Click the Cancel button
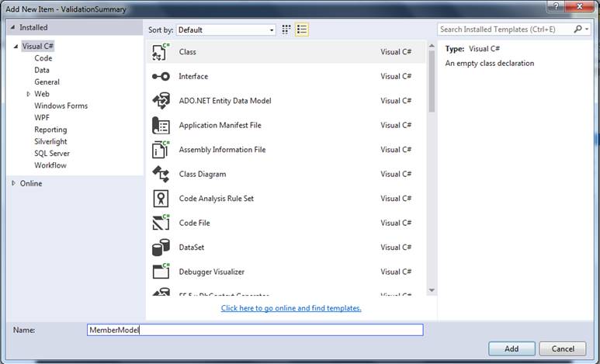The image size is (600, 364). point(563,348)
